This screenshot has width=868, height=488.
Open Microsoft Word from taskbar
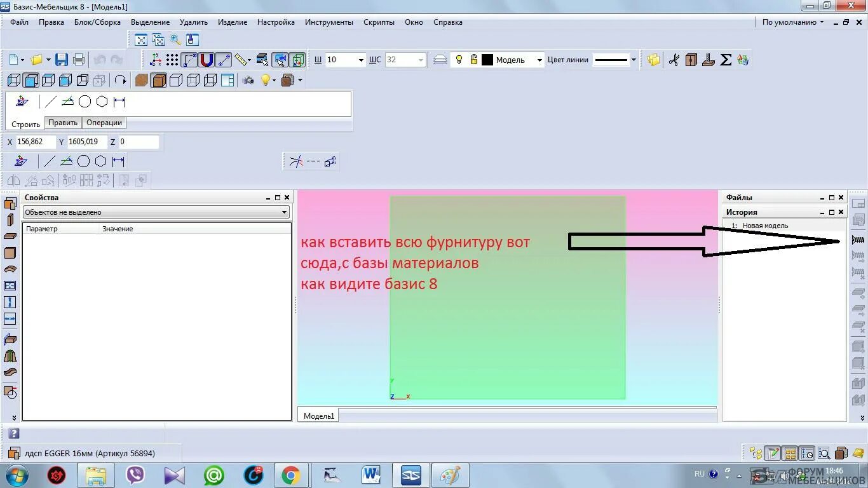click(371, 475)
